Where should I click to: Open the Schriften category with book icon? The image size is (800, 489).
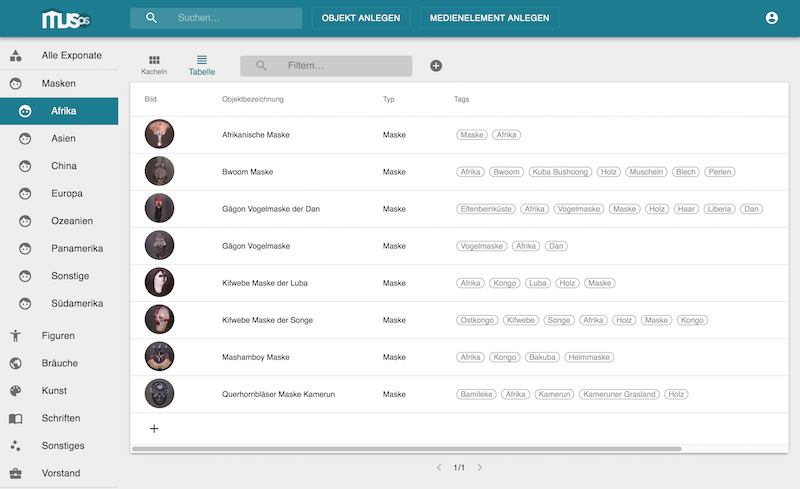[58, 418]
